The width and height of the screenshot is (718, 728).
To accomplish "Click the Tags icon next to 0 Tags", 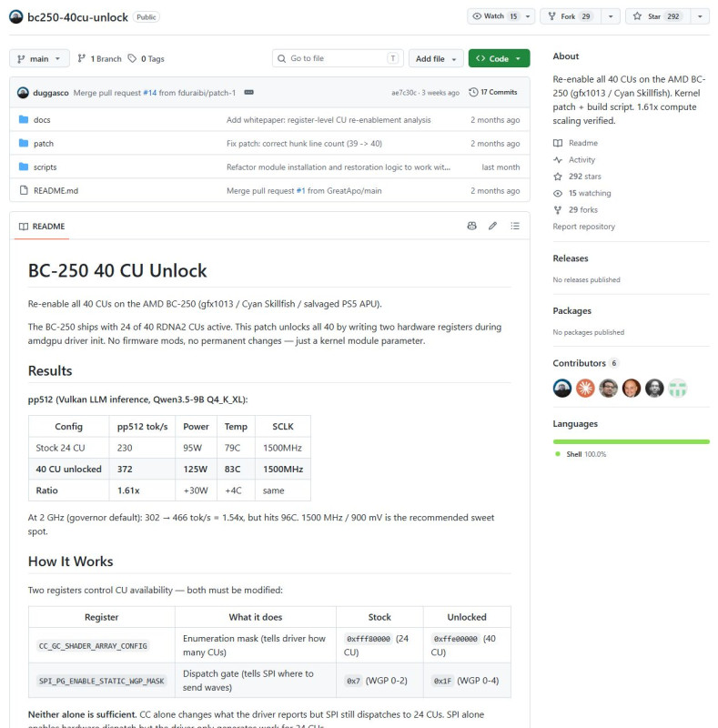I will [132, 58].
